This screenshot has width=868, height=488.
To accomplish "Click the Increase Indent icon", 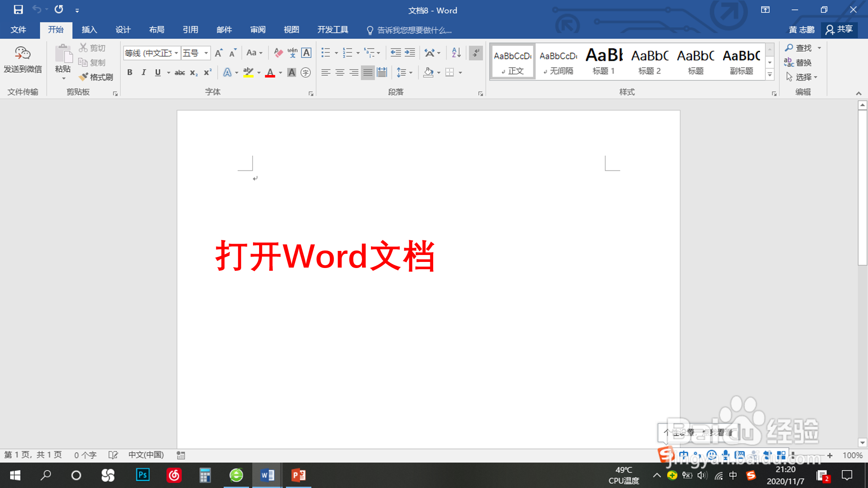I will tap(410, 53).
